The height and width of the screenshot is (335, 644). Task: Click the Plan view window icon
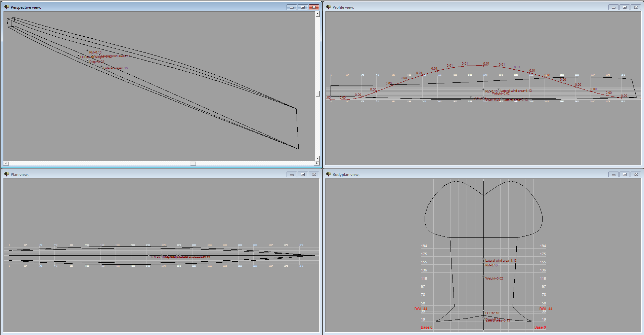point(6,174)
